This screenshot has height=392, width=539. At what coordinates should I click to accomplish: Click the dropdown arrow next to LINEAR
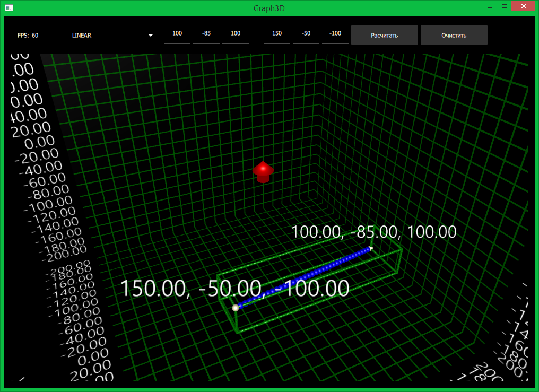(x=150, y=35)
